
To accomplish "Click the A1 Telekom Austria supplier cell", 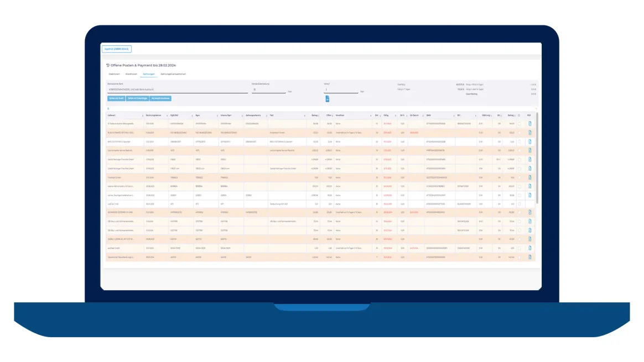I will pos(124,124).
